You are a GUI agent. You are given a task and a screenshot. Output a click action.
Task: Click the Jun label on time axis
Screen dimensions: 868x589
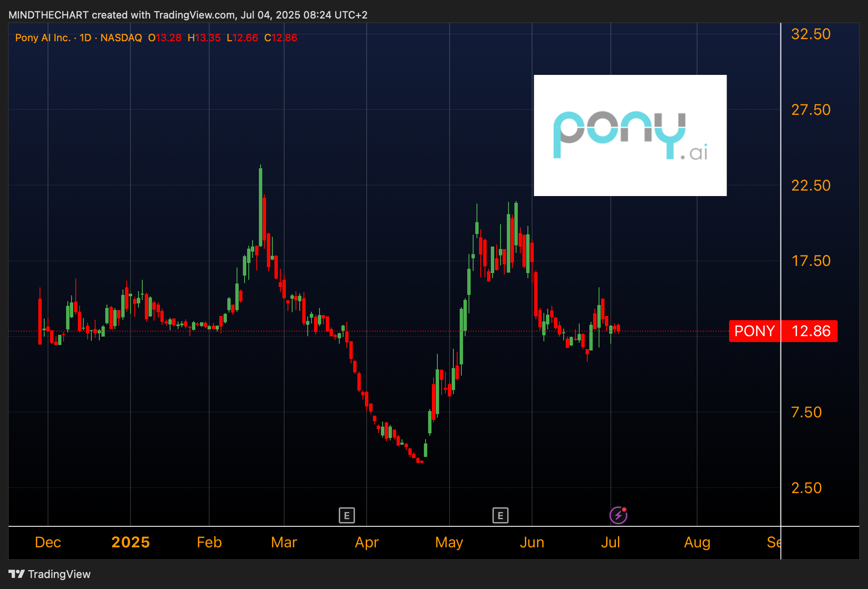click(532, 542)
